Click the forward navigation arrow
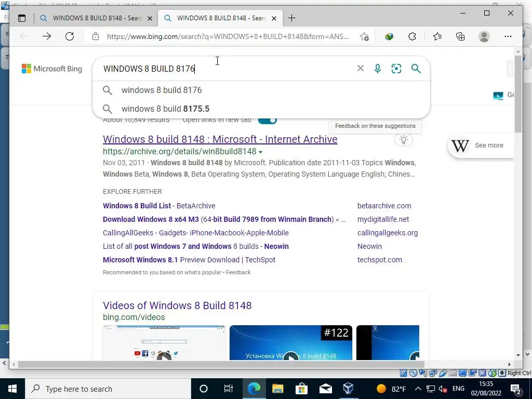This screenshot has height=399, width=532. pyautogui.click(x=47, y=36)
